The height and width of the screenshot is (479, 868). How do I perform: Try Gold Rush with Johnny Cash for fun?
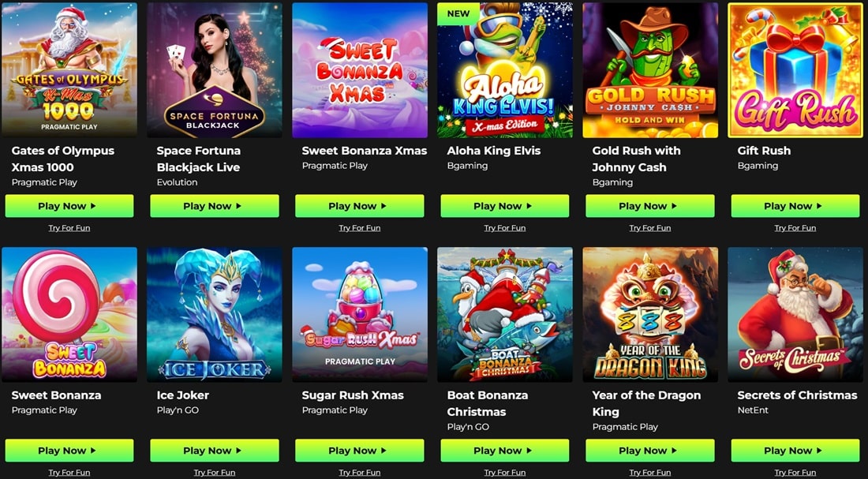(x=650, y=228)
